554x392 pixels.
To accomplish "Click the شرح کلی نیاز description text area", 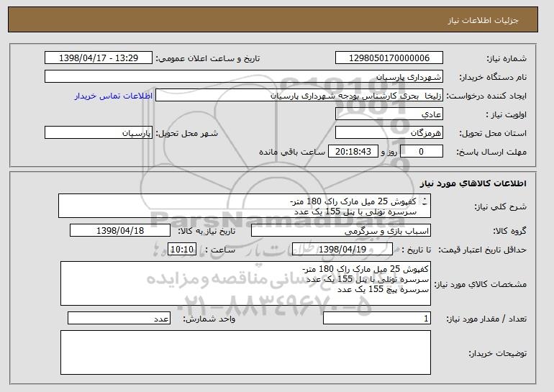I will pos(245,206).
